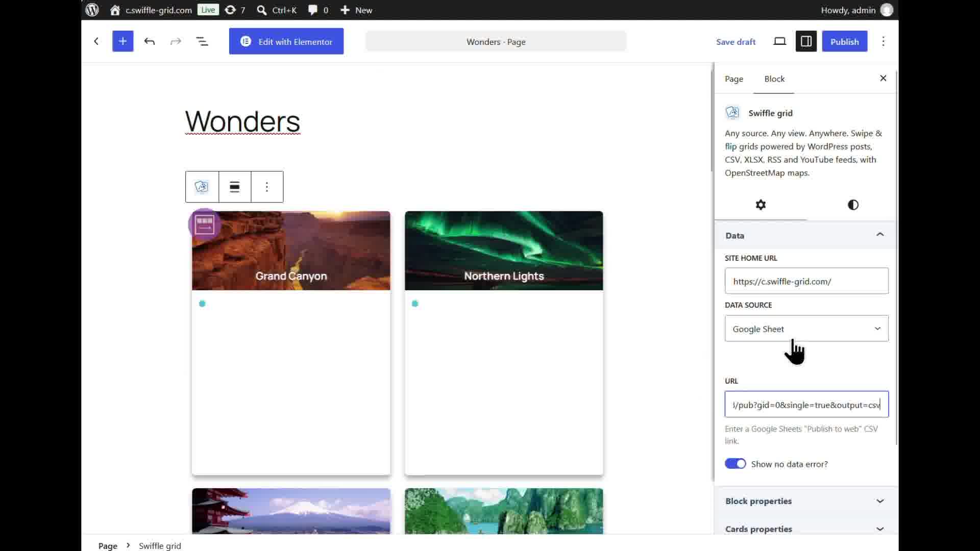This screenshot has width=980, height=551.
Task: Open the New content menu
Action: pyautogui.click(x=356, y=10)
